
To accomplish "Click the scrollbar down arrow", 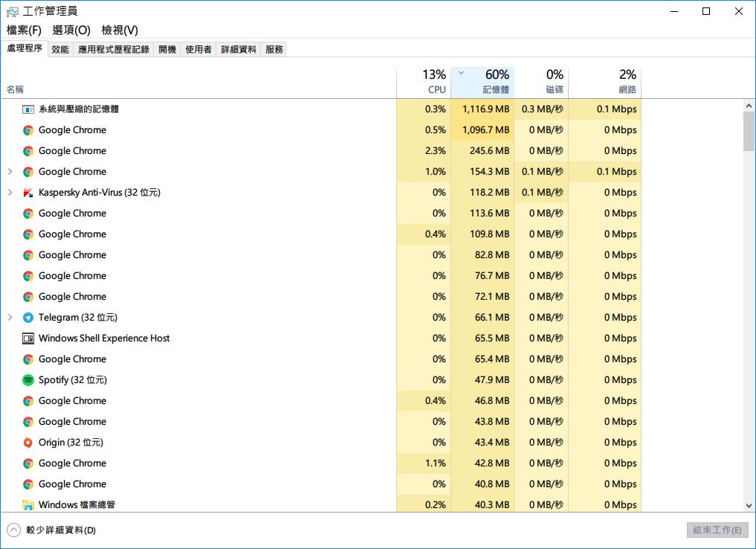I will click(x=749, y=506).
